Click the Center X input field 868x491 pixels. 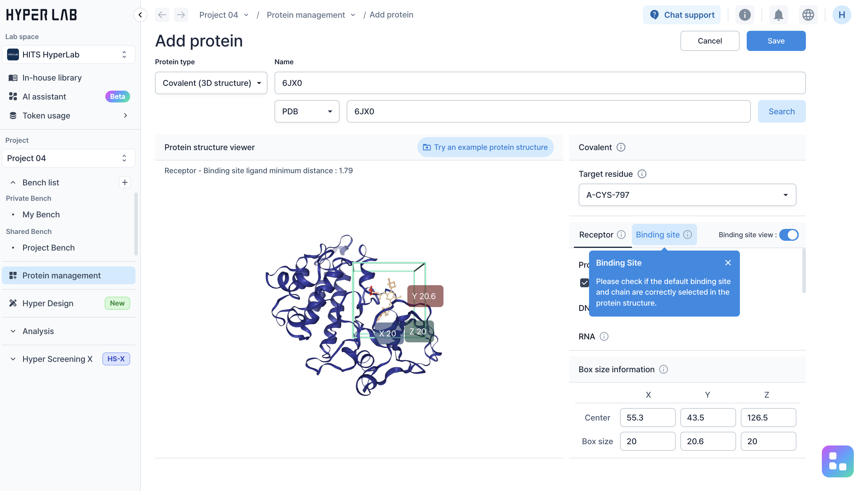[647, 418]
